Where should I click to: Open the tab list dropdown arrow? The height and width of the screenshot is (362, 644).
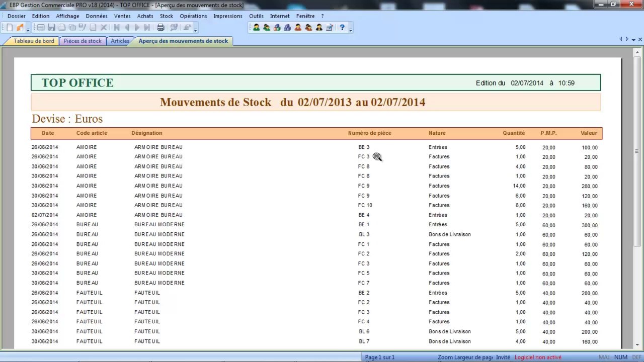click(633, 39)
